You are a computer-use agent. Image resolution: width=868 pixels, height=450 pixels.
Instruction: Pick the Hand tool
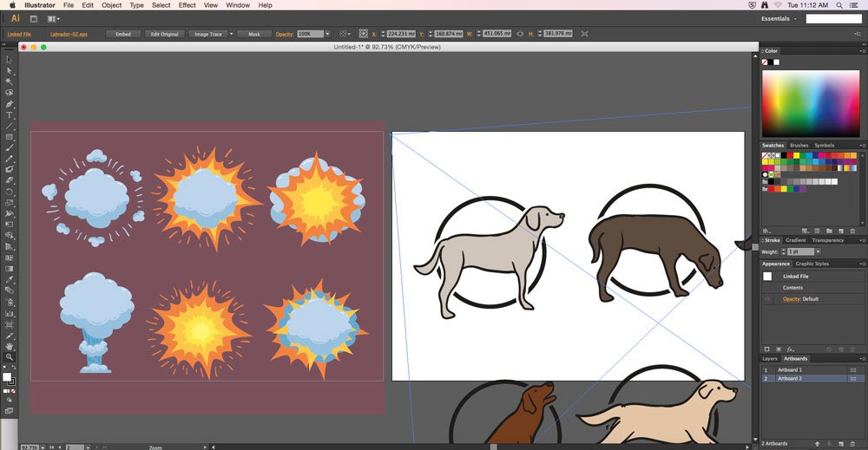tap(9, 347)
